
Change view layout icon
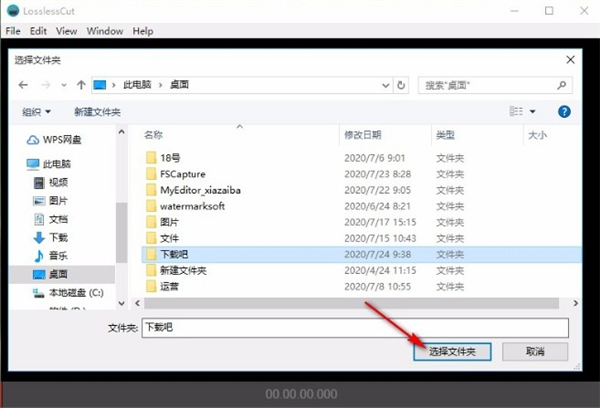point(516,112)
